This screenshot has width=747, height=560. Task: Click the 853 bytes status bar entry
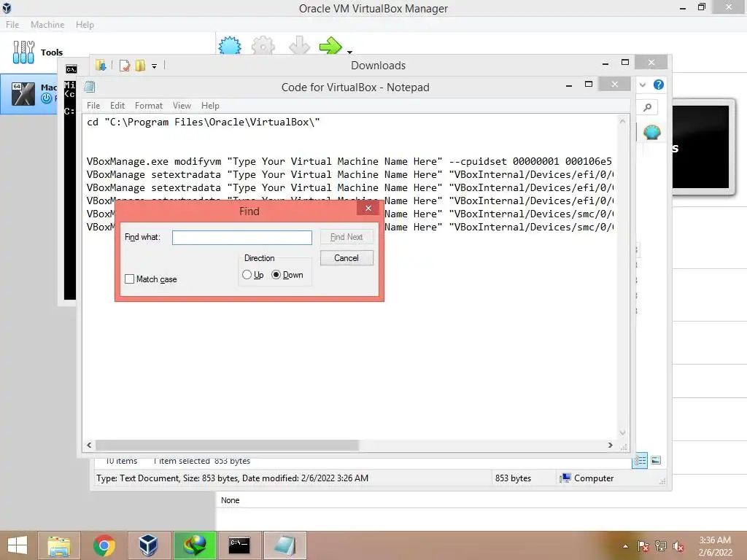pos(513,478)
